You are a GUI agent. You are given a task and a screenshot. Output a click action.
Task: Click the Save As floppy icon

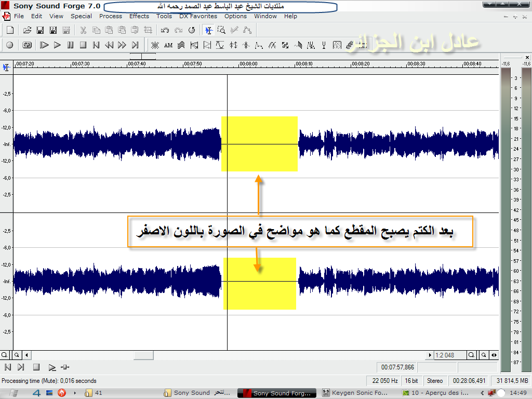(53, 30)
